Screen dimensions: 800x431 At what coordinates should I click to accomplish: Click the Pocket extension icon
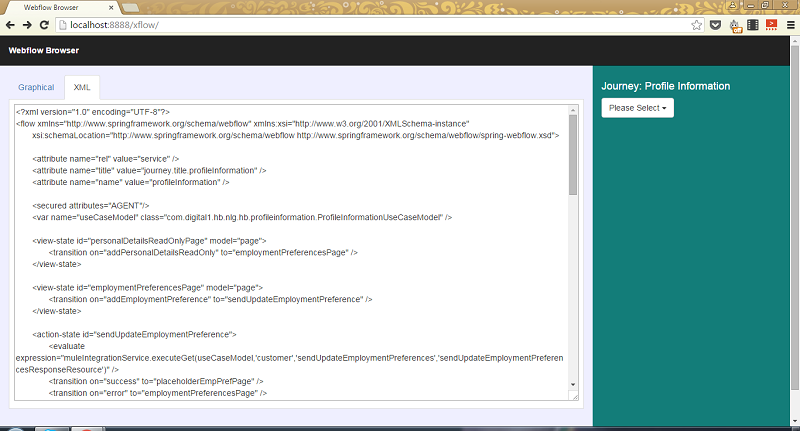(717, 24)
